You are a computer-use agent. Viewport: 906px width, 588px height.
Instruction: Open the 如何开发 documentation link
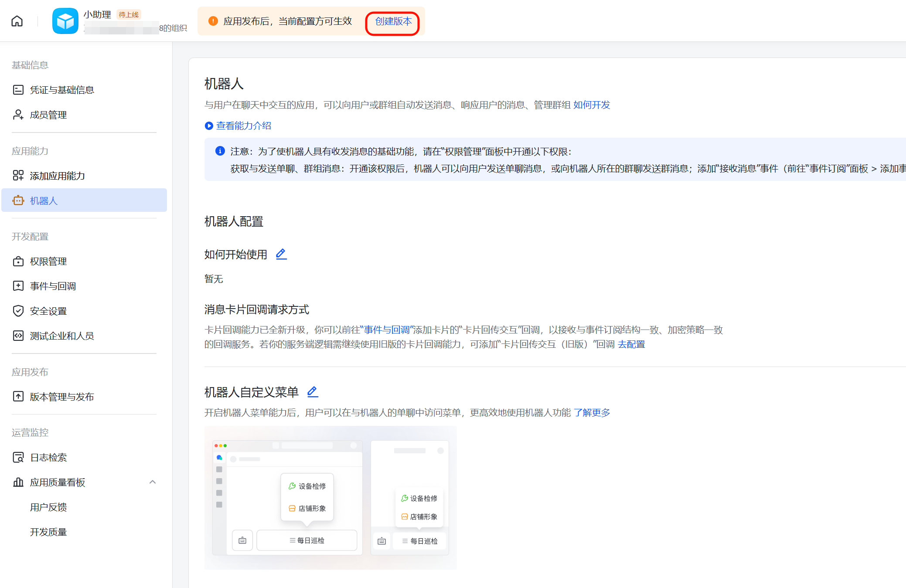click(591, 105)
